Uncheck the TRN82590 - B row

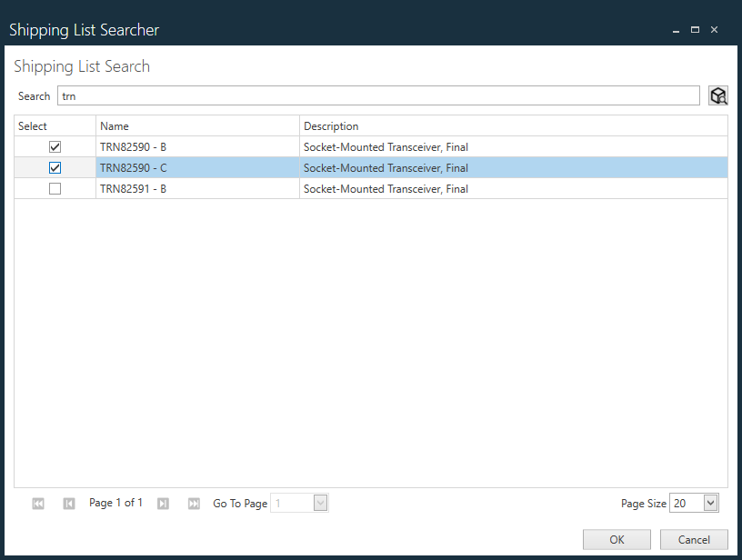[55, 146]
